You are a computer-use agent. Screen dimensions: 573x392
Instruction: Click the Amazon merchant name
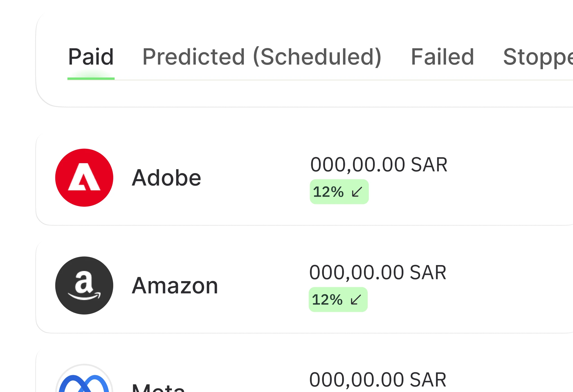[x=175, y=286]
